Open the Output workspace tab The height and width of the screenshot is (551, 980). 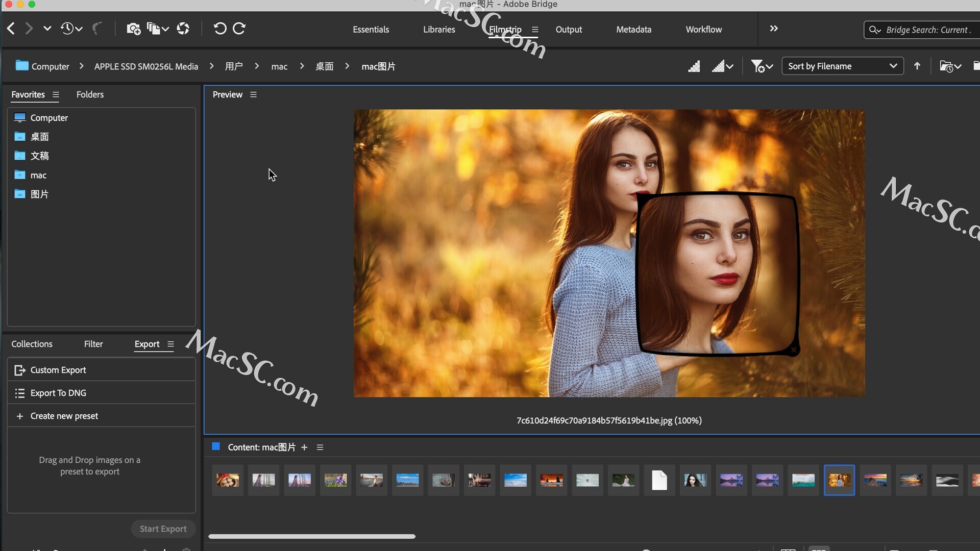coord(569,29)
